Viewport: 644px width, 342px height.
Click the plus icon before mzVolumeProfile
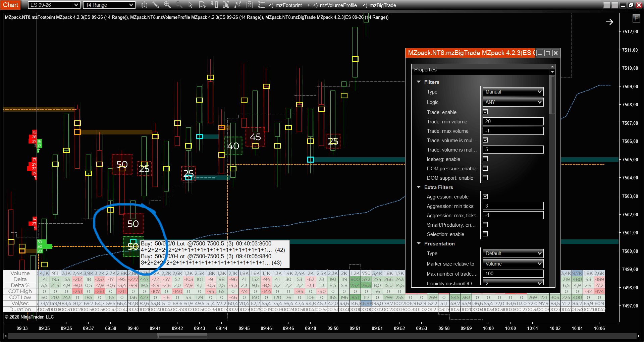(x=309, y=5)
